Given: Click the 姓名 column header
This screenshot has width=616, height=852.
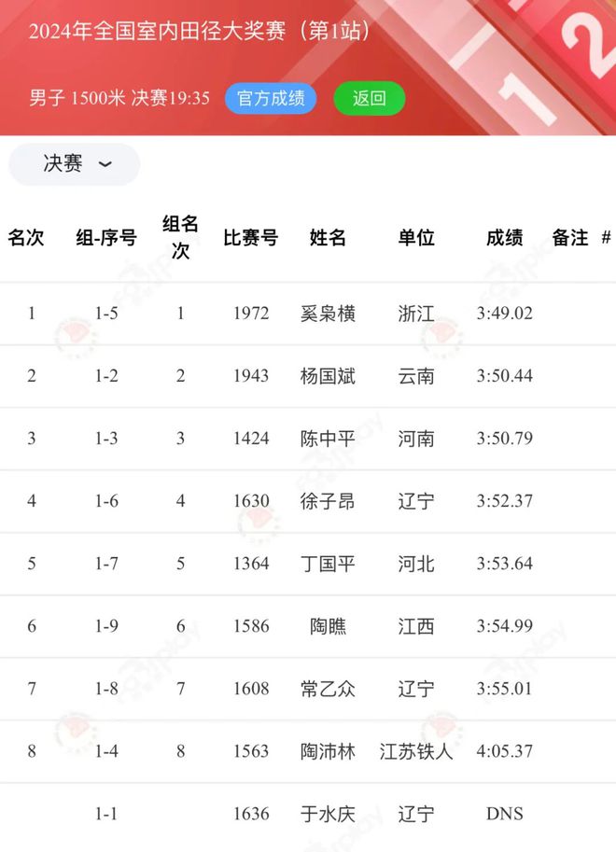Looking at the screenshot, I should (x=328, y=237).
